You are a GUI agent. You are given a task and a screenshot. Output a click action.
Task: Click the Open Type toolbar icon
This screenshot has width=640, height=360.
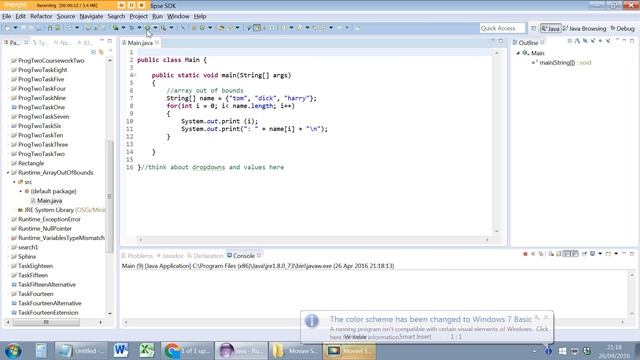[x=222, y=28]
